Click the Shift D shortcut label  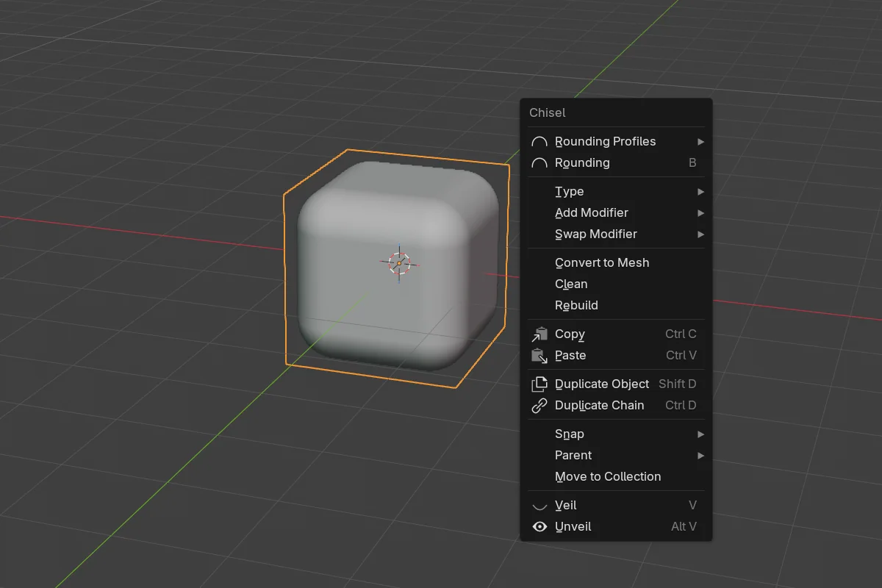tap(677, 384)
